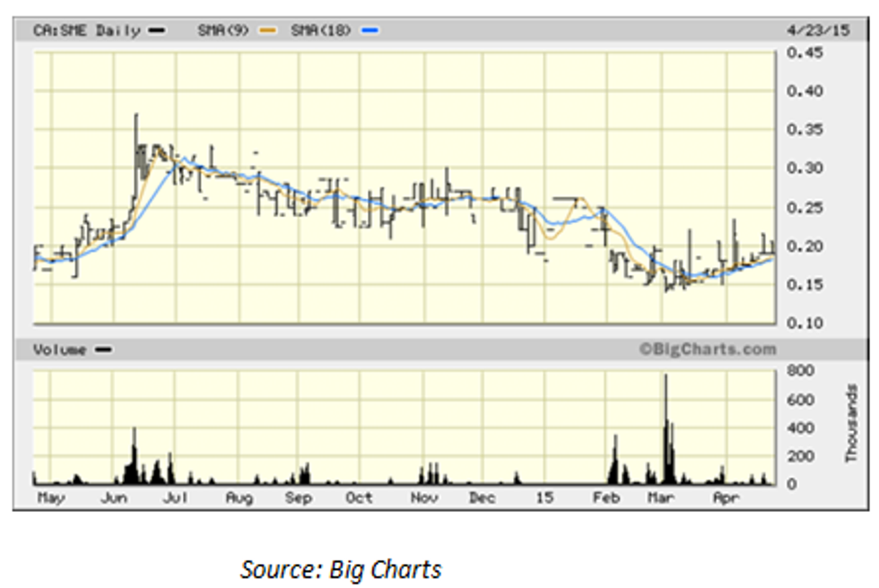Click the Source: Big Charts caption
The width and height of the screenshot is (879, 588).
coord(341,568)
